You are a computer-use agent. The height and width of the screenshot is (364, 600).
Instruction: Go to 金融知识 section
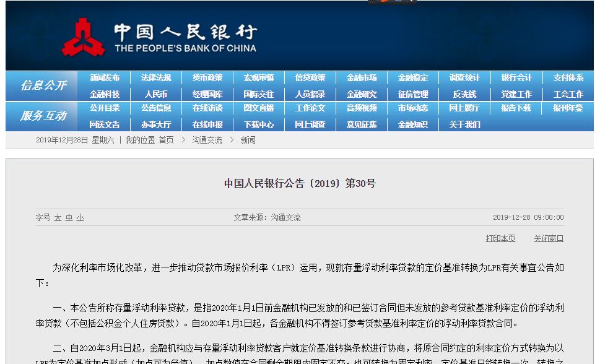click(413, 125)
